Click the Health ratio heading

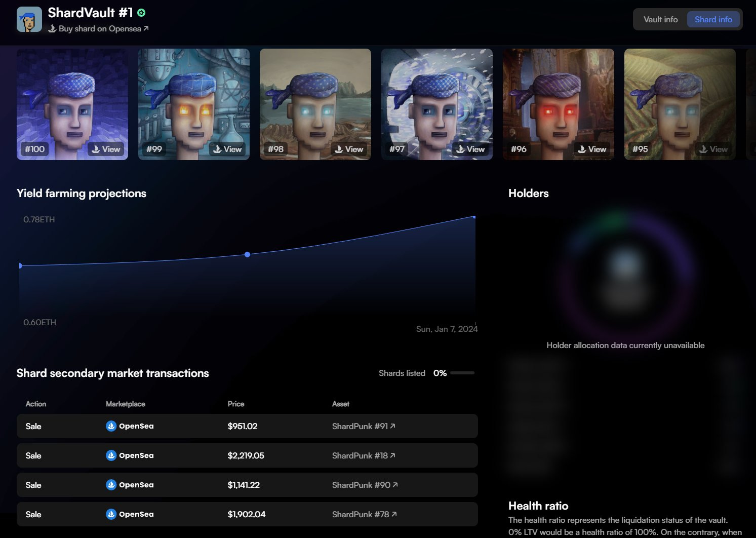pos(538,506)
